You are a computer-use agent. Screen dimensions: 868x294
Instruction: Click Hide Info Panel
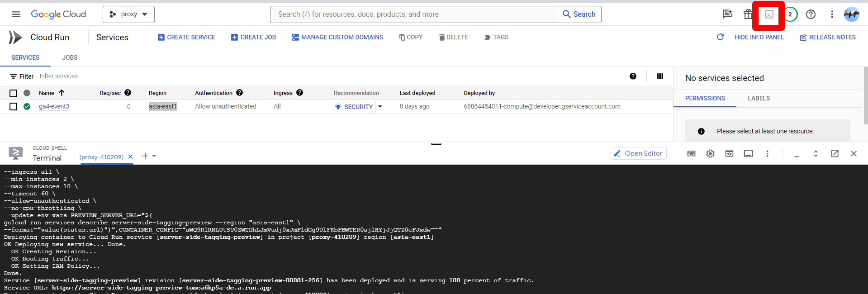tap(759, 37)
